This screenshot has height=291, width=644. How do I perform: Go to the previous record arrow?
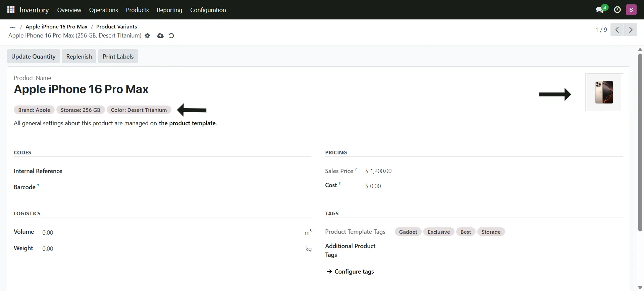point(617,29)
